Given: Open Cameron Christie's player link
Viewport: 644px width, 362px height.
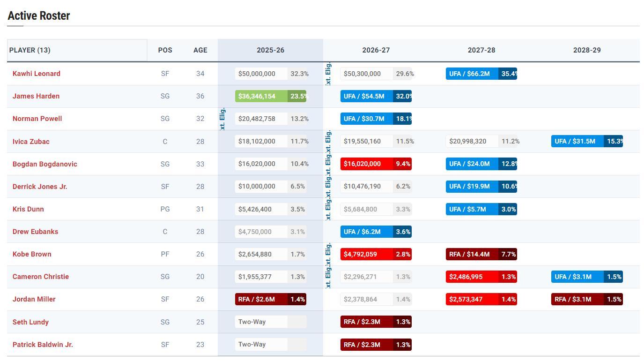Looking at the screenshot, I should click(x=40, y=277).
